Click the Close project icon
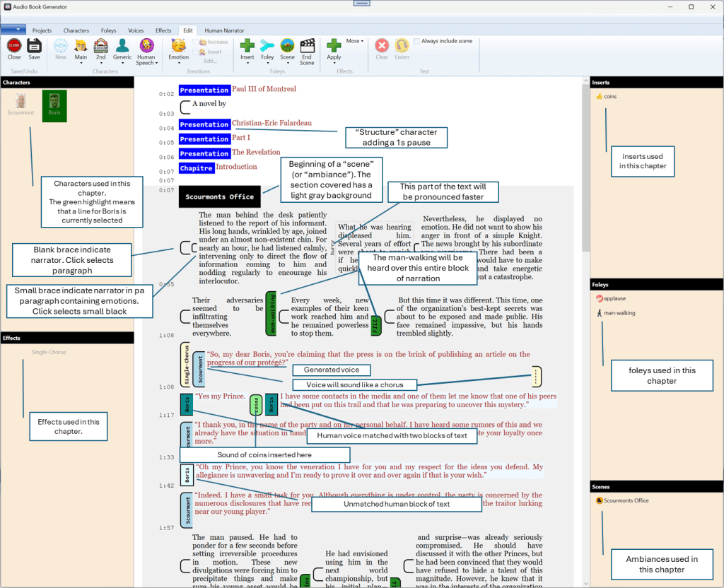724x588 pixels. (13, 46)
